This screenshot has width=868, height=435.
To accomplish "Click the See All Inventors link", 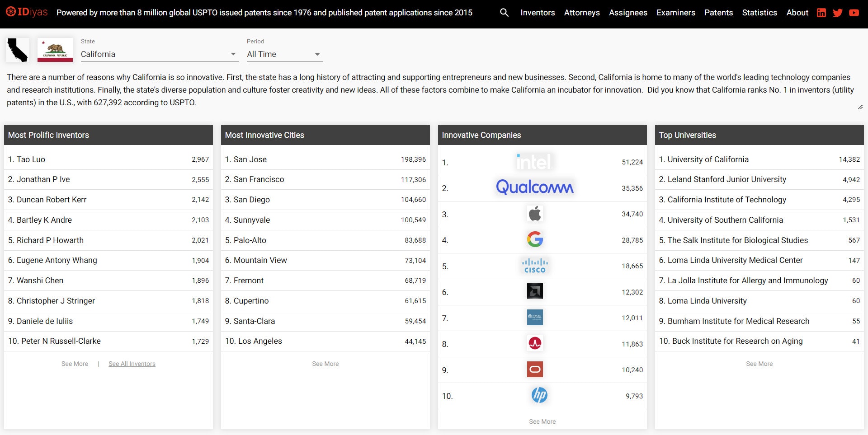I will (132, 364).
